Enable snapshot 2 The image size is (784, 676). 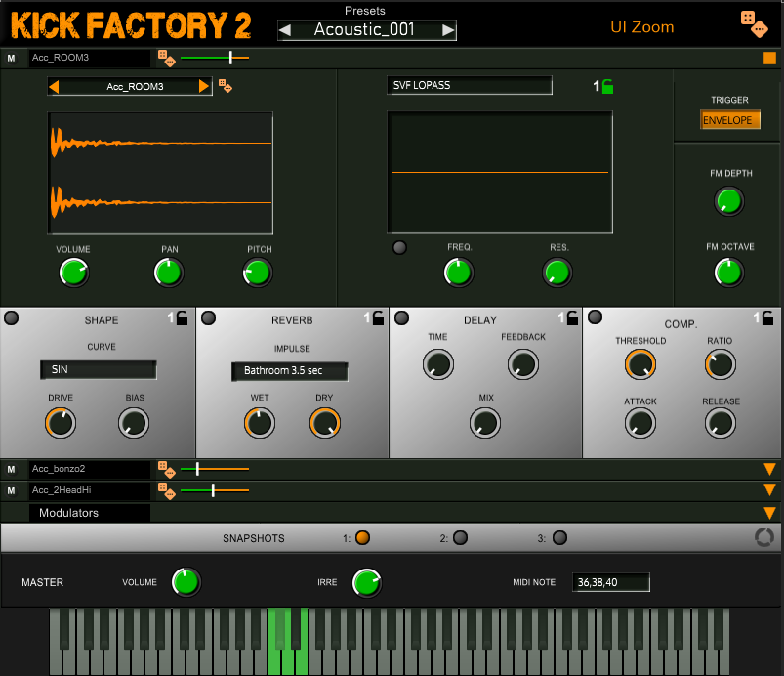coord(459,537)
